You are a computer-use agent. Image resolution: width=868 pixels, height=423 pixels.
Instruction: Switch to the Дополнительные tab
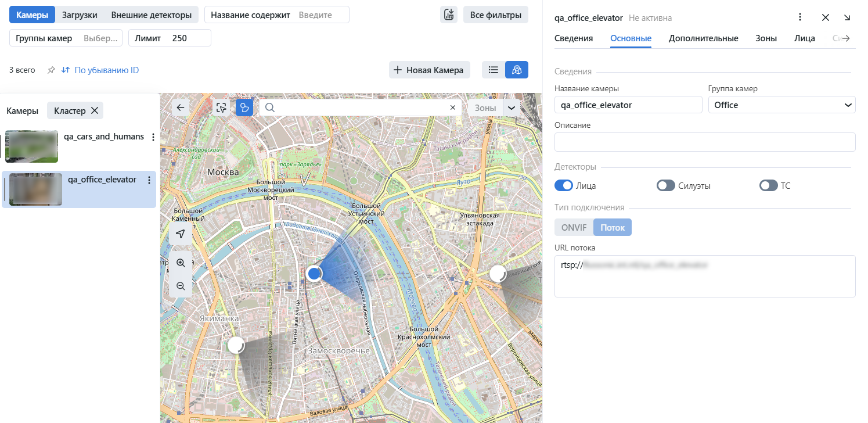point(703,38)
